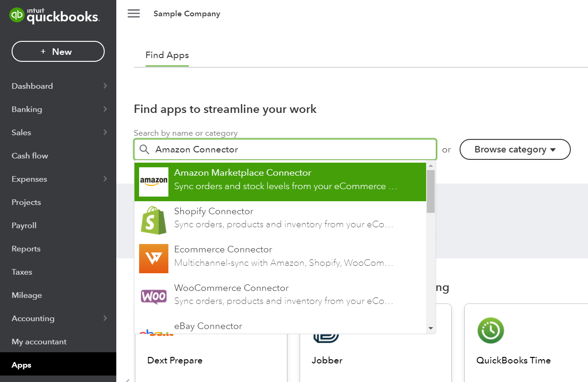Expand the Accounting submenu chevron
Viewport: 588px width, 382px height.
pos(105,318)
